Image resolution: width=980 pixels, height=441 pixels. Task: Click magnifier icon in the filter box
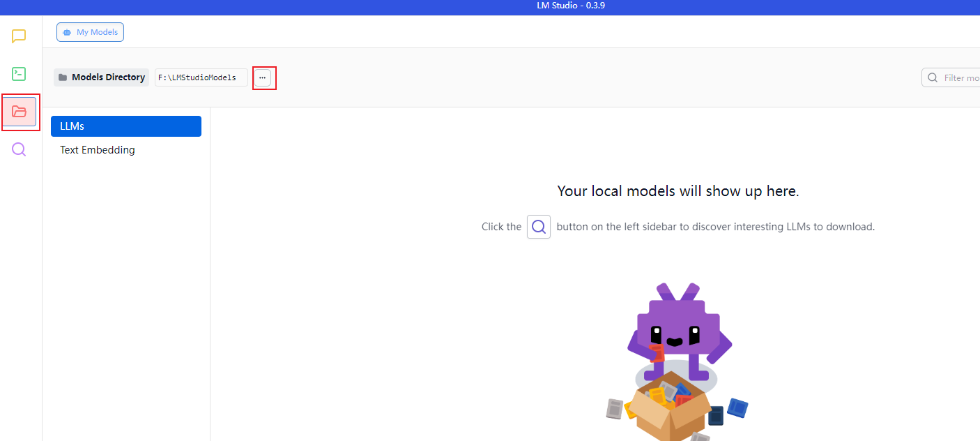click(933, 77)
